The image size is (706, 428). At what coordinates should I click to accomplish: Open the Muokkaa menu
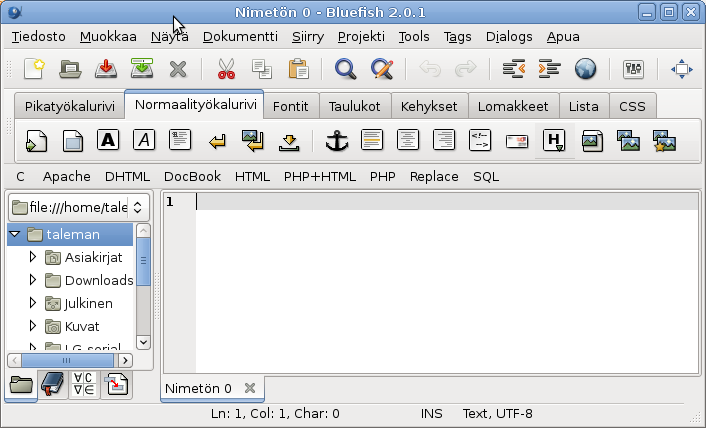108,37
